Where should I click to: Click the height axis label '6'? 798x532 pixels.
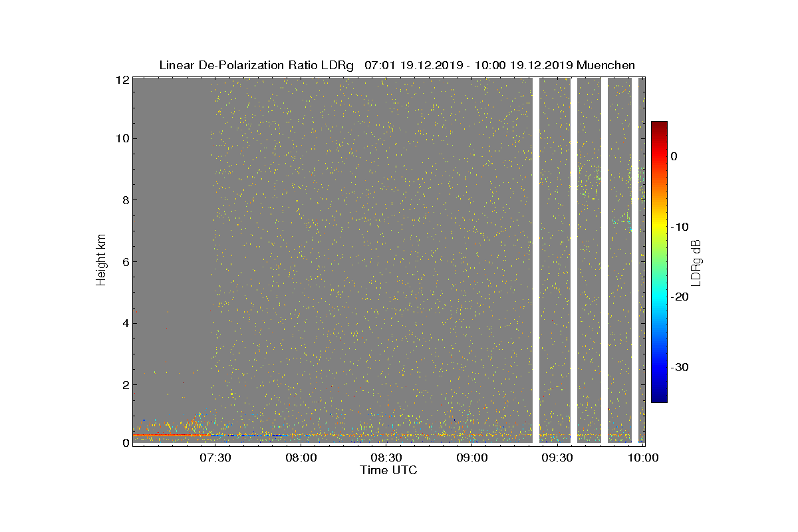click(125, 261)
